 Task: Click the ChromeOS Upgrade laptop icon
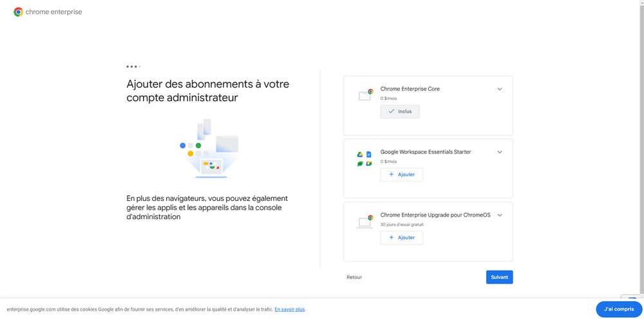tap(365, 222)
